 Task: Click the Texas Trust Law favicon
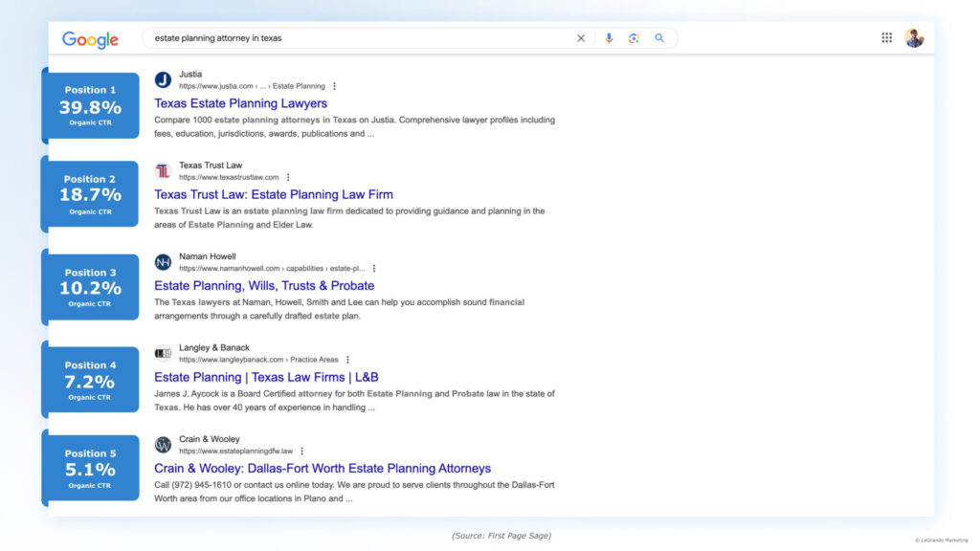point(163,171)
